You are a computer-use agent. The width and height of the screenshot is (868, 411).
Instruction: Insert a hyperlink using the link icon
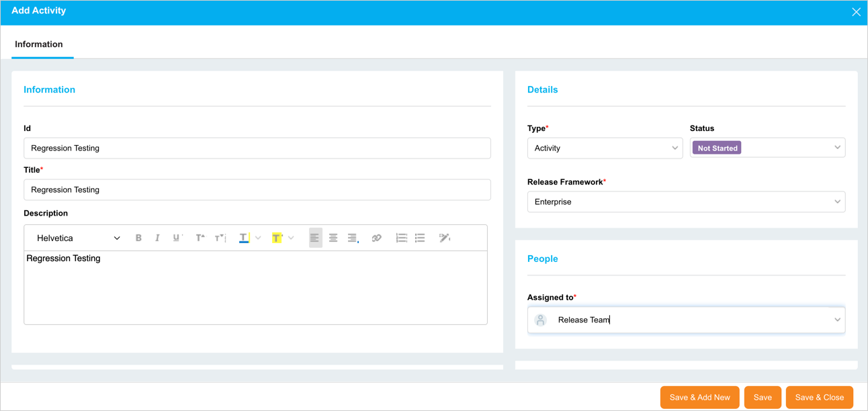point(376,238)
